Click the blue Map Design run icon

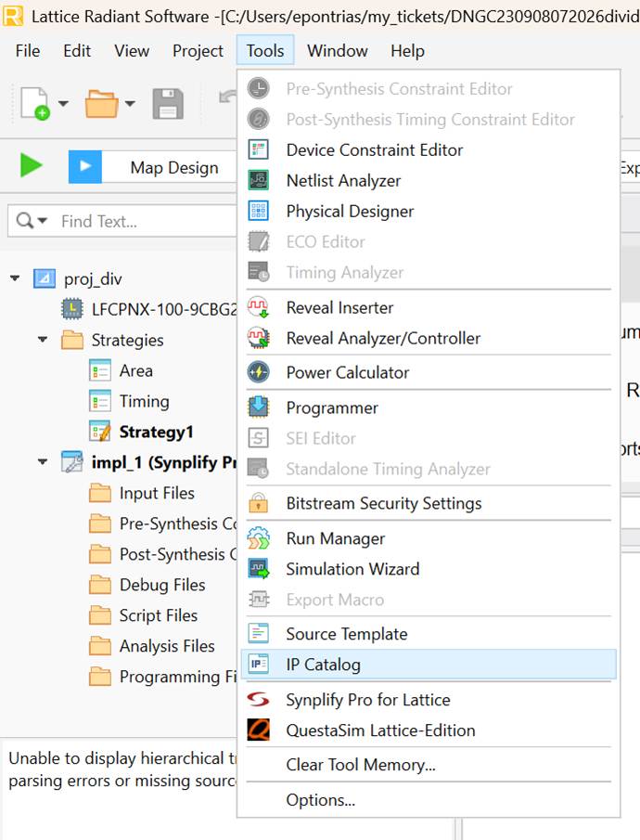(85, 166)
